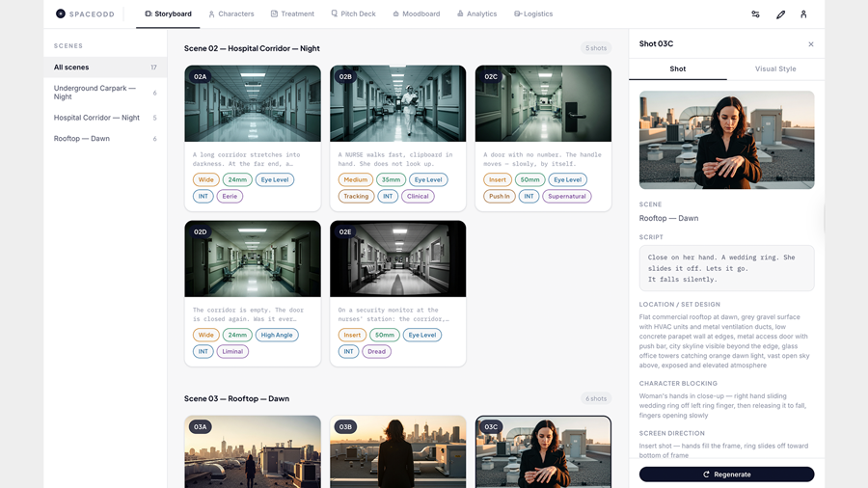The width and height of the screenshot is (868, 488).
Task: Open shot 02C door thumbnail
Action: (x=543, y=103)
